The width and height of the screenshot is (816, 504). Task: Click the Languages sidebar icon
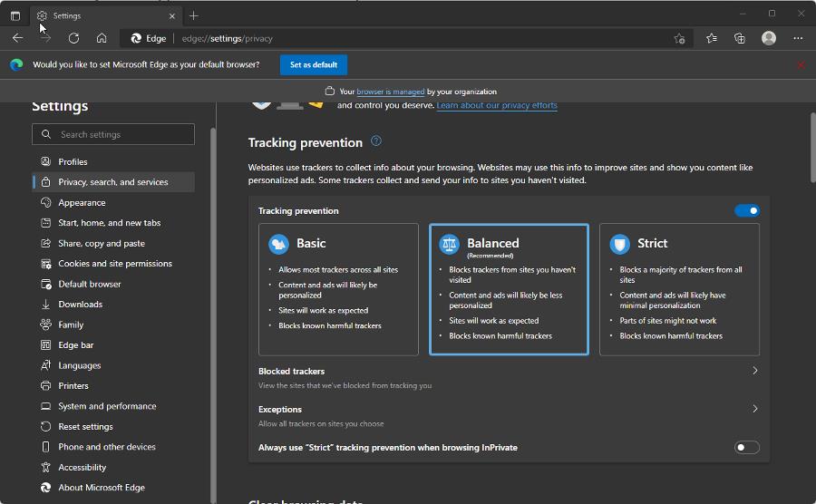[x=46, y=365]
